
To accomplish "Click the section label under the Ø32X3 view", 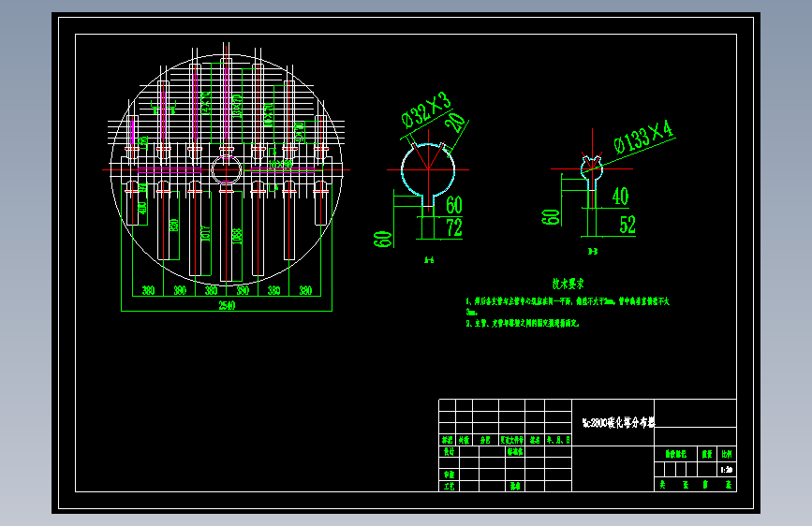I will click(429, 260).
